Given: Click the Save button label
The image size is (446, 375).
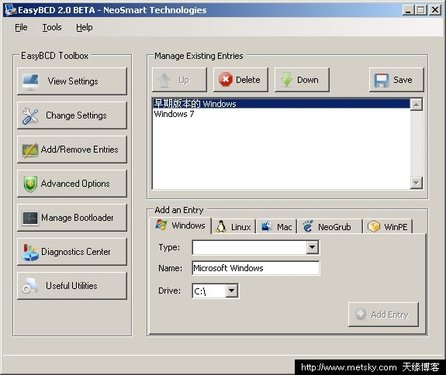Looking at the screenshot, I should click(403, 80).
